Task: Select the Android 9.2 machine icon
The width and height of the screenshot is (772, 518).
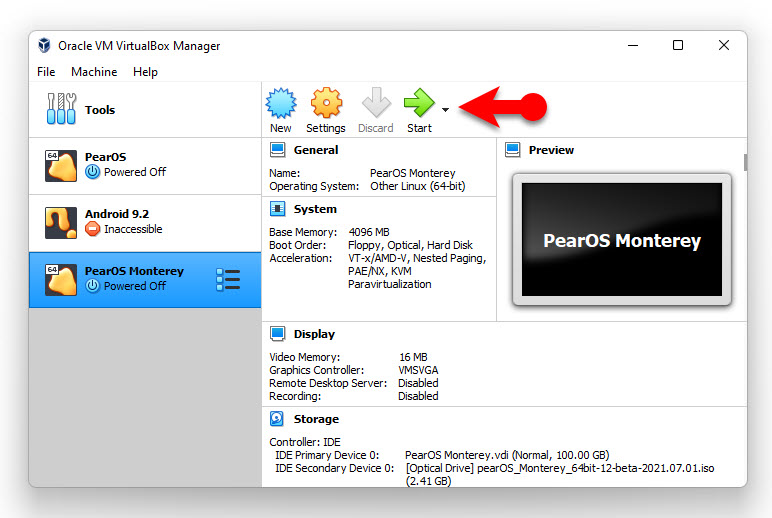Action: 61,223
